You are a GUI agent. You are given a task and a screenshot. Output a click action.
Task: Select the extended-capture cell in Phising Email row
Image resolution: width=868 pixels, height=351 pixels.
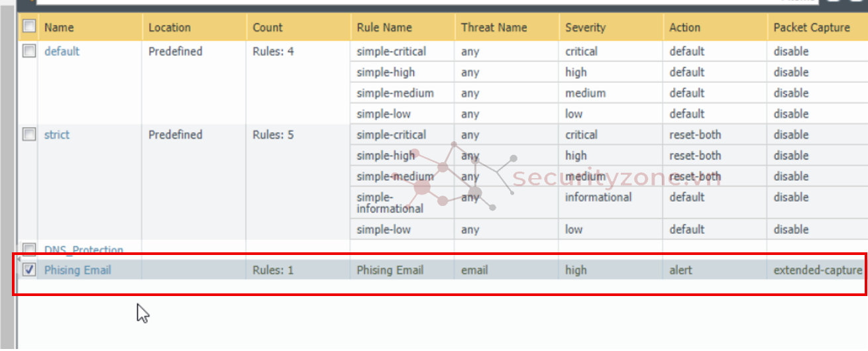coord(818,270)
